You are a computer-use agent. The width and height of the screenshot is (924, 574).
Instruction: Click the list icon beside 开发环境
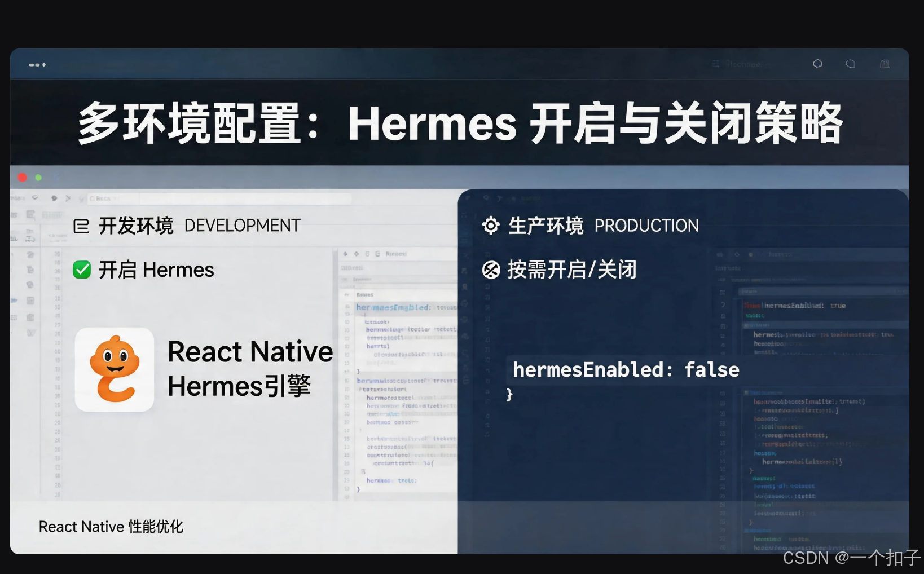[x=81, y=227]
